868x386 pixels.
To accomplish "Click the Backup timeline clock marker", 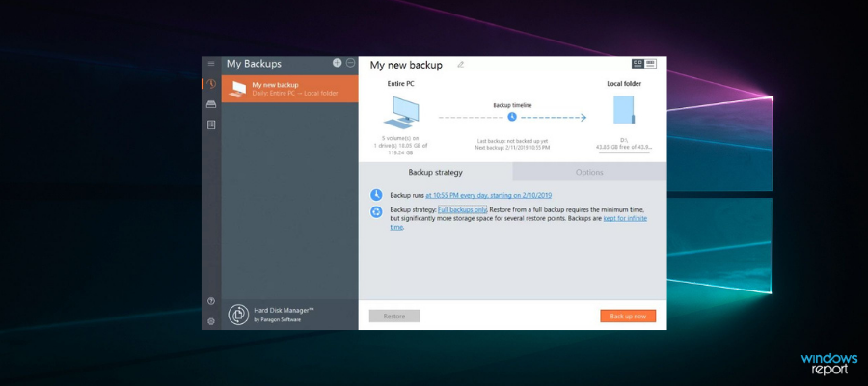I will click(512, 117).
